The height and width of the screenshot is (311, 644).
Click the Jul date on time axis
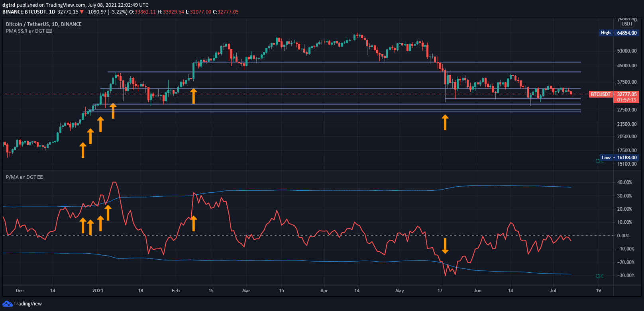coord(553,291)
